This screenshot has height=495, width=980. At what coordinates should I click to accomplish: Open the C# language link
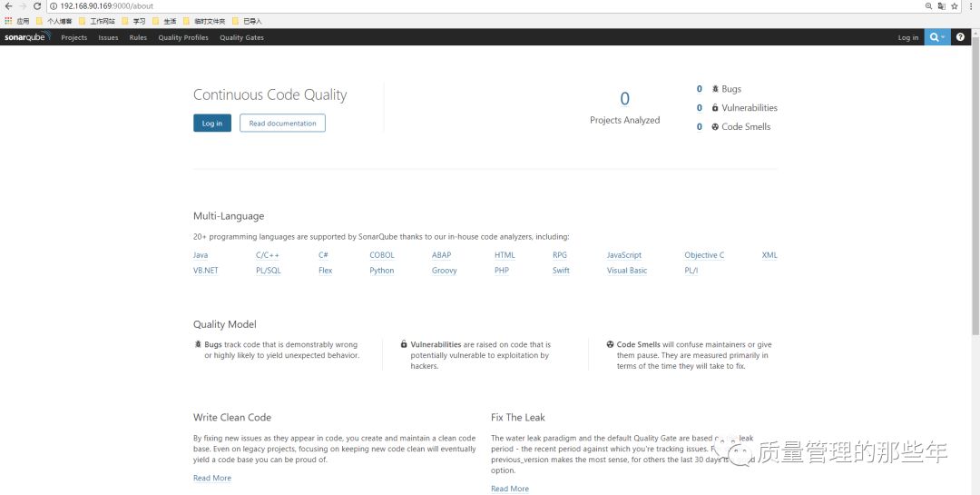(x=323, y=255)
